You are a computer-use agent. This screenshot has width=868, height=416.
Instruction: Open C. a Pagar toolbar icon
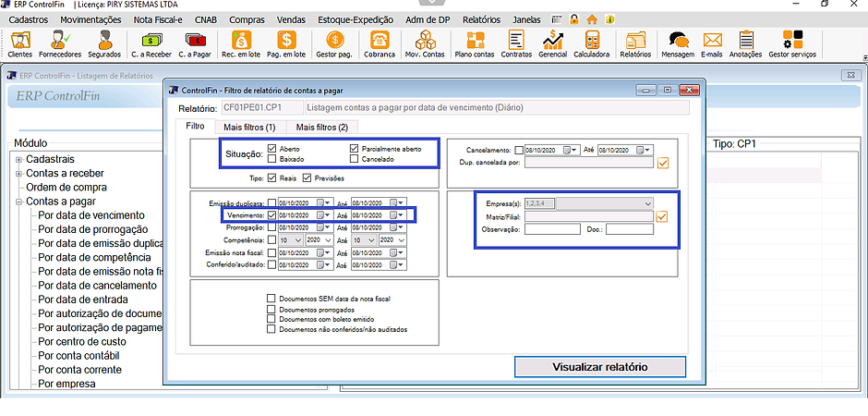pos(193,44)
